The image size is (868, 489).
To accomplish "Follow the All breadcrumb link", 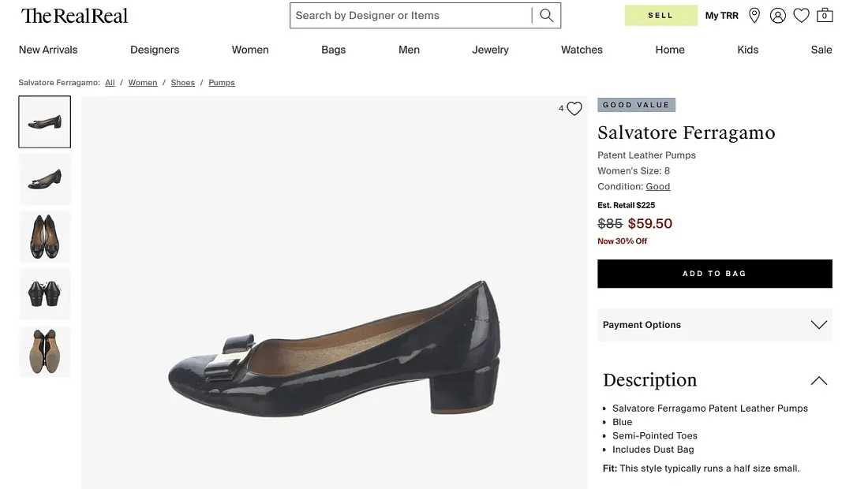I will tap(110, 83).
